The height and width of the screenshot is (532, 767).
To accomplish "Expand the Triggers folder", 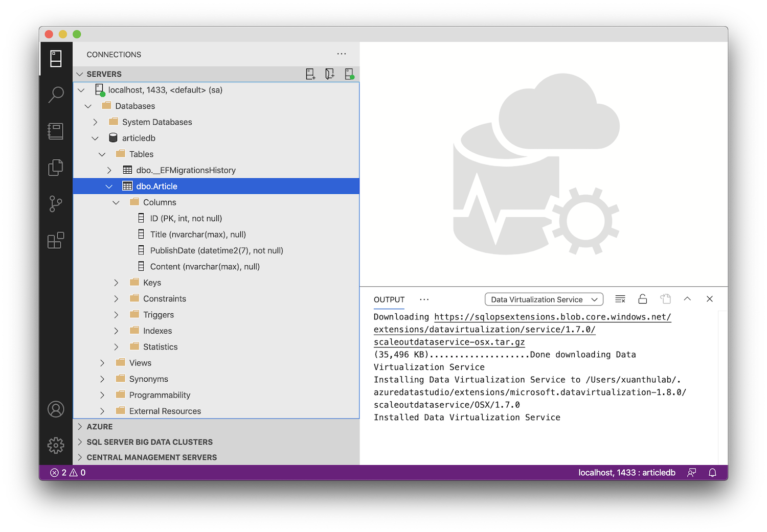I will tap(116, 315).
